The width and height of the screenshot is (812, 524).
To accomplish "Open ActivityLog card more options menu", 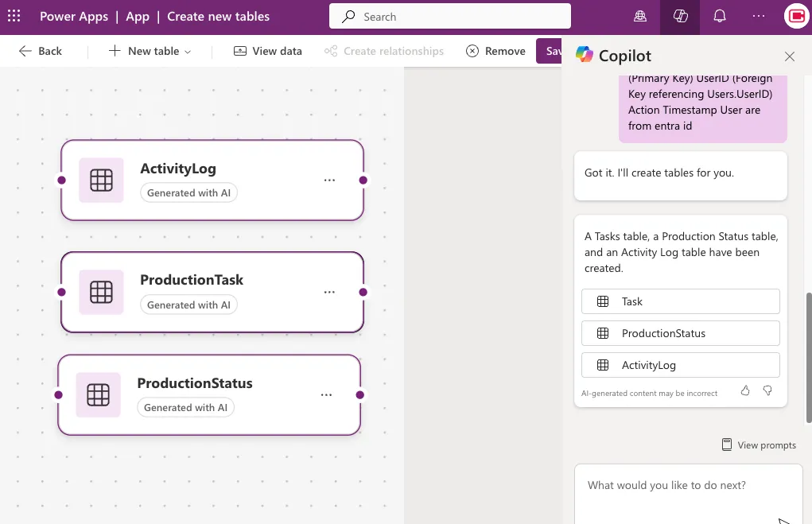I will [x=329, y=180].
